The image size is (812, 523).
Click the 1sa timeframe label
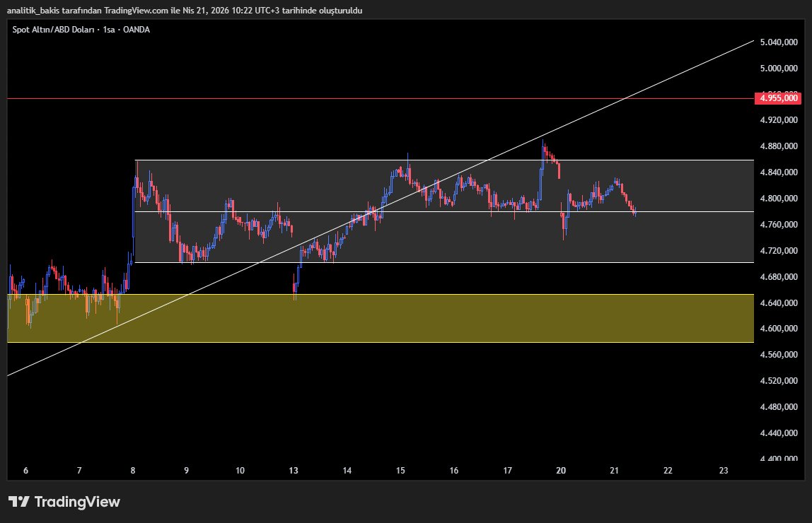tap(108, 30)
